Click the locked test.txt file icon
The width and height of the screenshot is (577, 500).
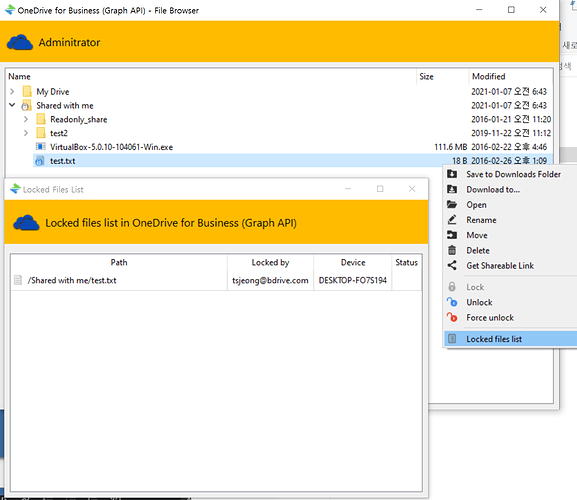[x=39, y=161]
